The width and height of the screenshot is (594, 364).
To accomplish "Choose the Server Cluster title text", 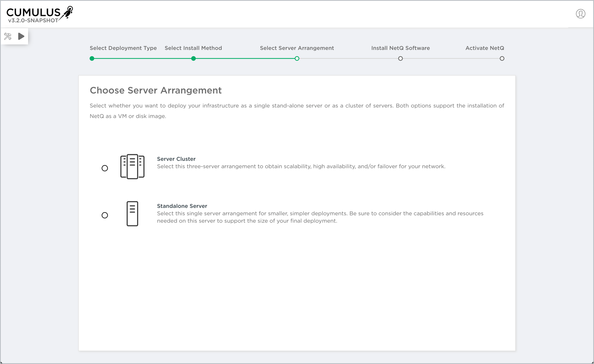I will pyautogui.click(x=176, y=159).
